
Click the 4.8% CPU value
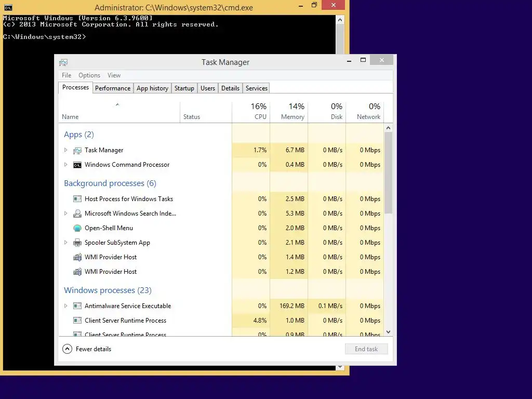[x=260, y=321]
